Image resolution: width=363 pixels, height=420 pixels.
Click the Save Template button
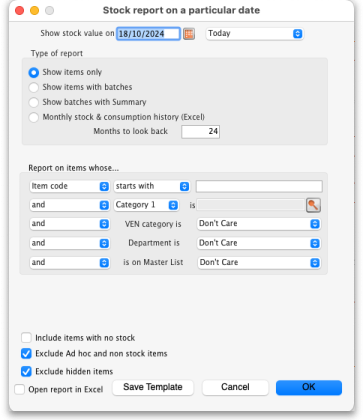(x=153, y=387)
